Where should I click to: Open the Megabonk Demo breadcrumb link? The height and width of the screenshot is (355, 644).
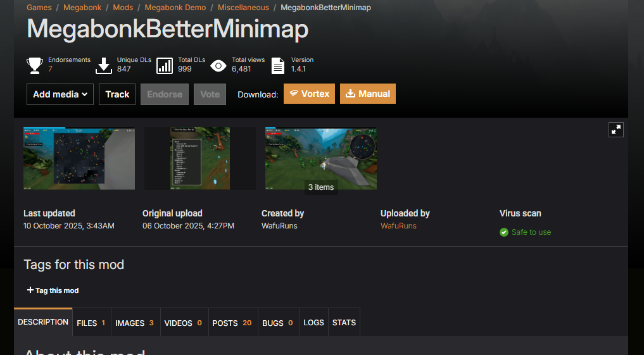(x=175, y=8)
